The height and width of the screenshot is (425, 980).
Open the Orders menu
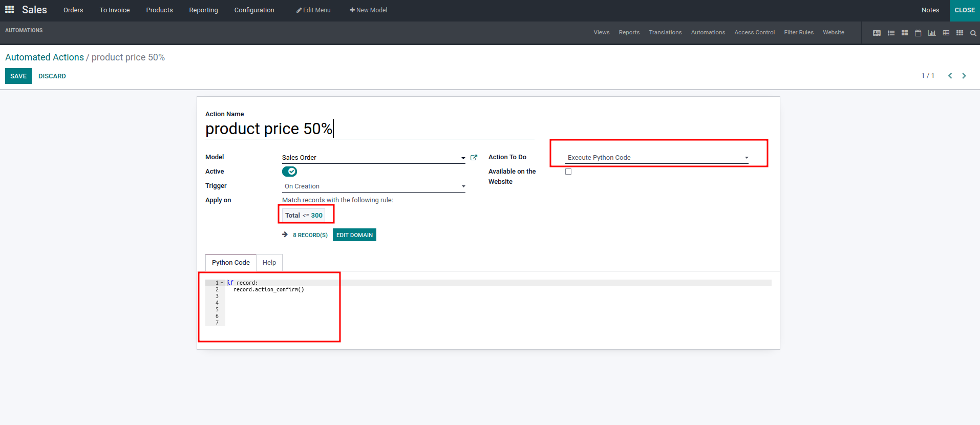point(73,10)
